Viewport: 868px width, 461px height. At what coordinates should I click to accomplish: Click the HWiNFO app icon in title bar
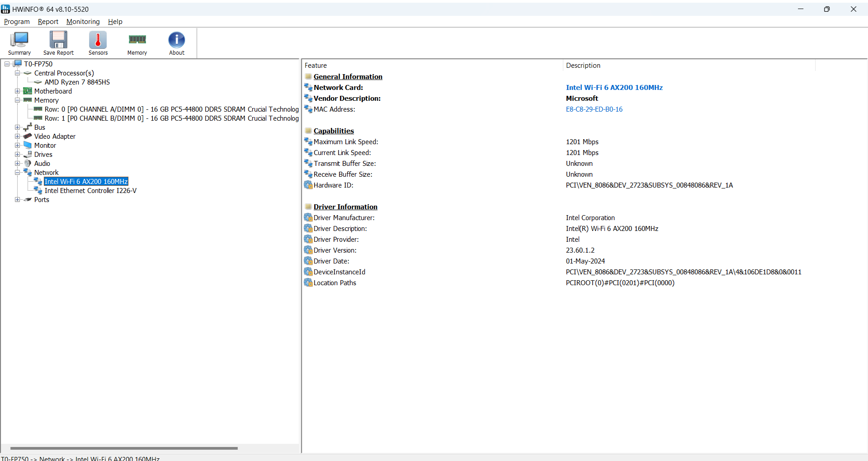(5, 9)
